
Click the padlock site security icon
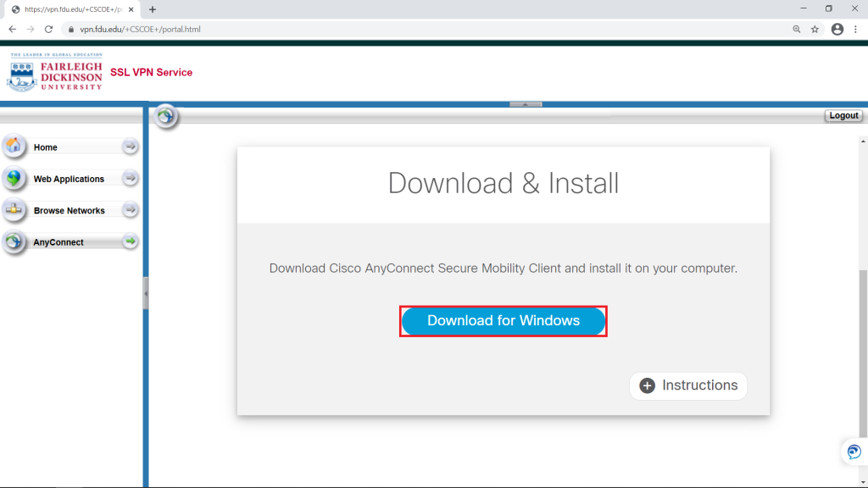click(x=71, y=30)
